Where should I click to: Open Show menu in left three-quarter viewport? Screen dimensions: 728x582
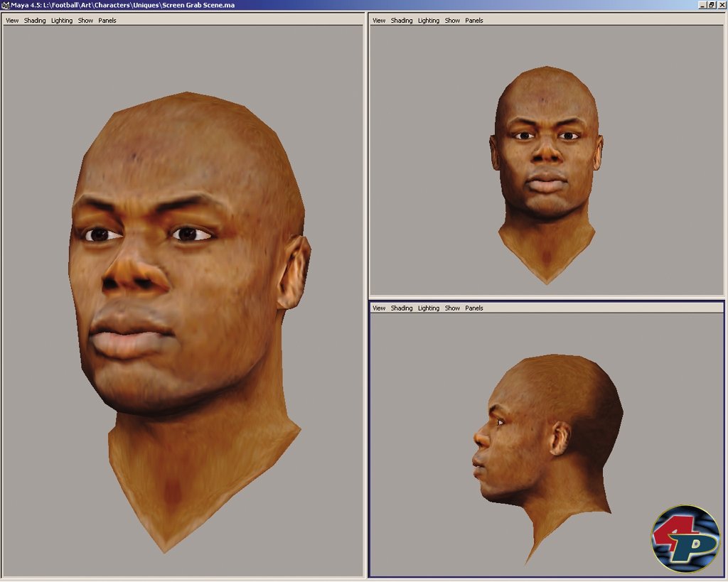point(85,21)
